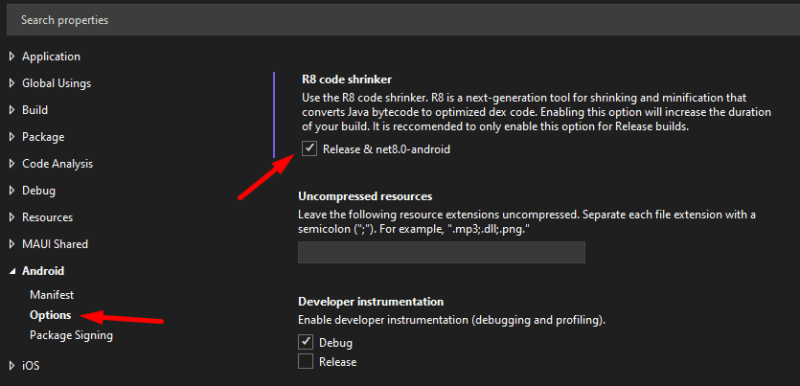Open the Global Usings category
This screenshot has height=386, width=800.
point(57,83)
